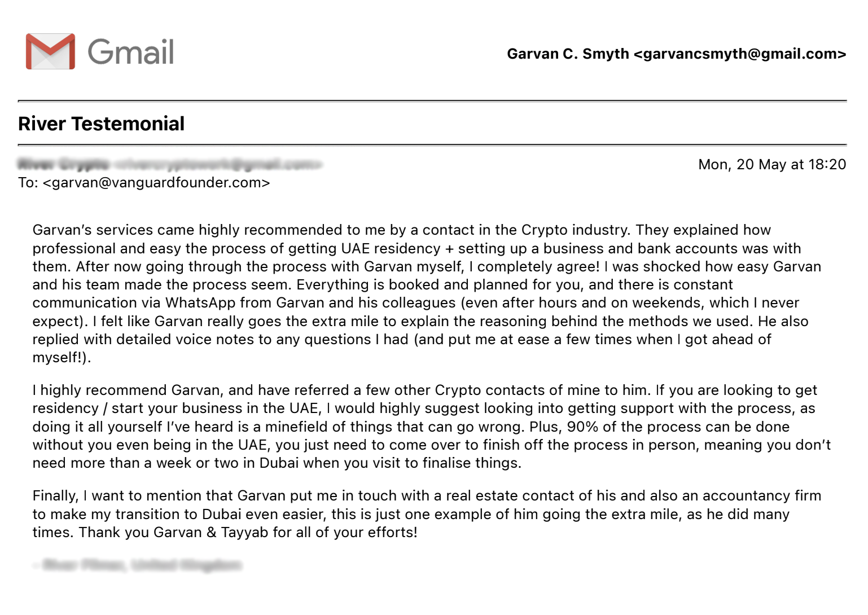
Task: Click the Mon, 20 May at 18:20 timestamp
Action: 771,165
